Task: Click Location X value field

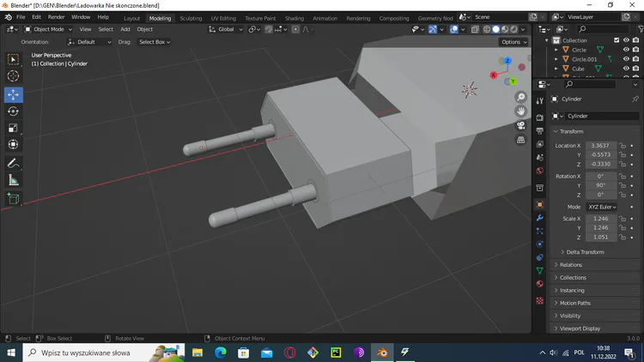Action: (x=600, y=145)
